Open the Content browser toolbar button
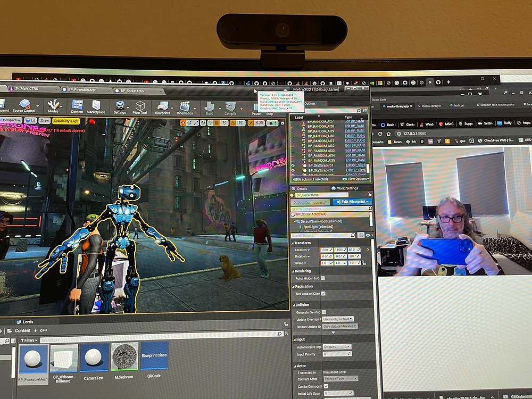Viewport: 532px width, 399px height. (x=77, y=106)
